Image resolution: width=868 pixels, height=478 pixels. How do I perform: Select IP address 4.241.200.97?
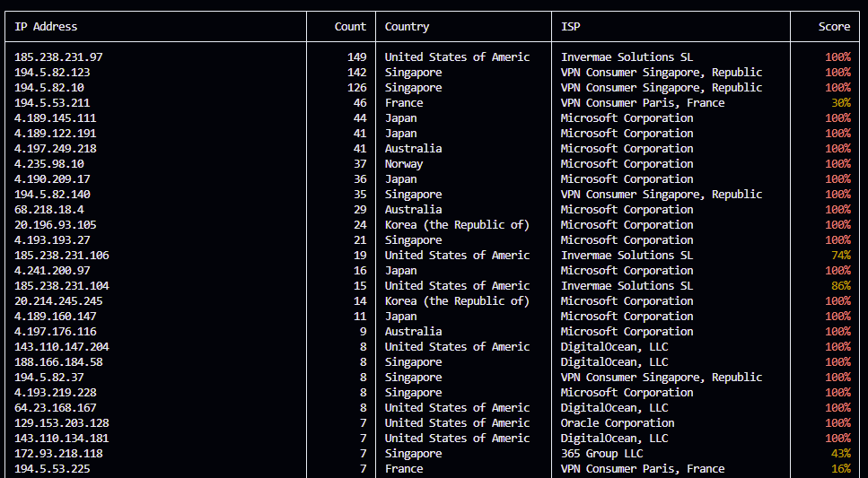(x=52, y=271)
